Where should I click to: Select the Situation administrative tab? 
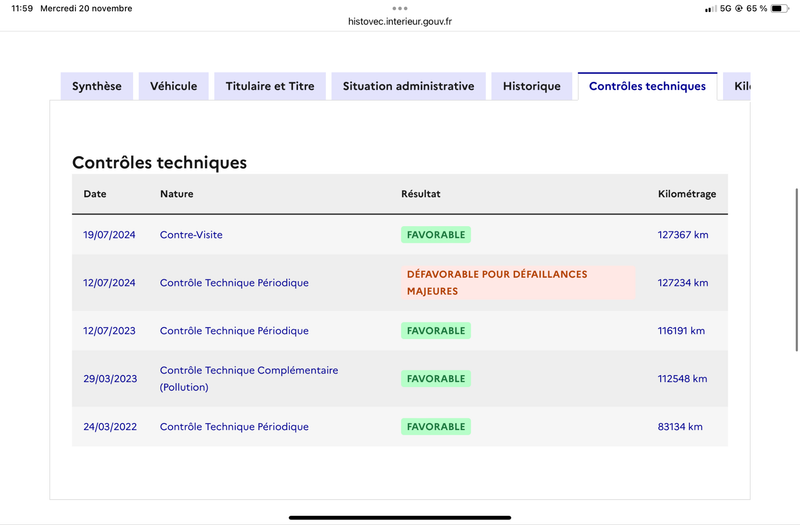click(409, 86)
